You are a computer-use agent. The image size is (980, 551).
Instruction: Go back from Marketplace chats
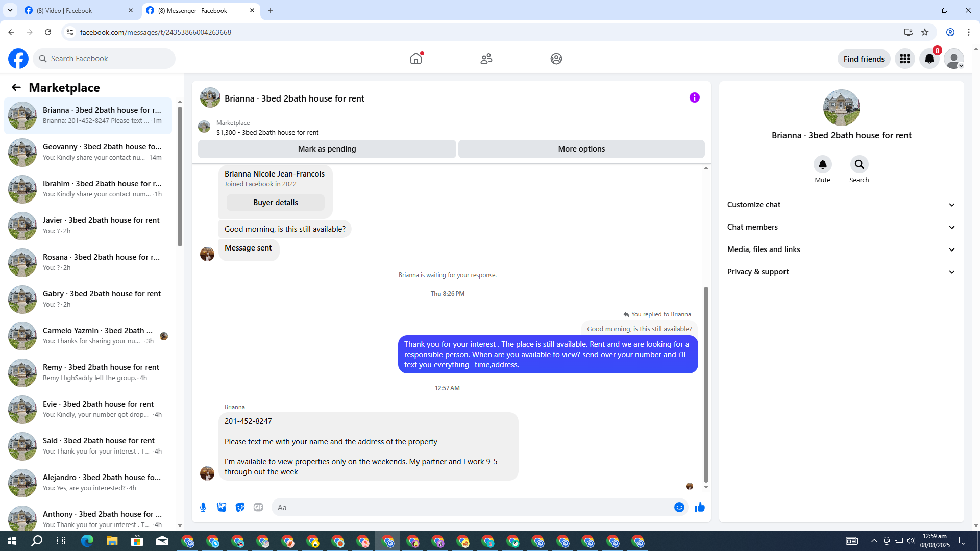[x=16, y=87]
